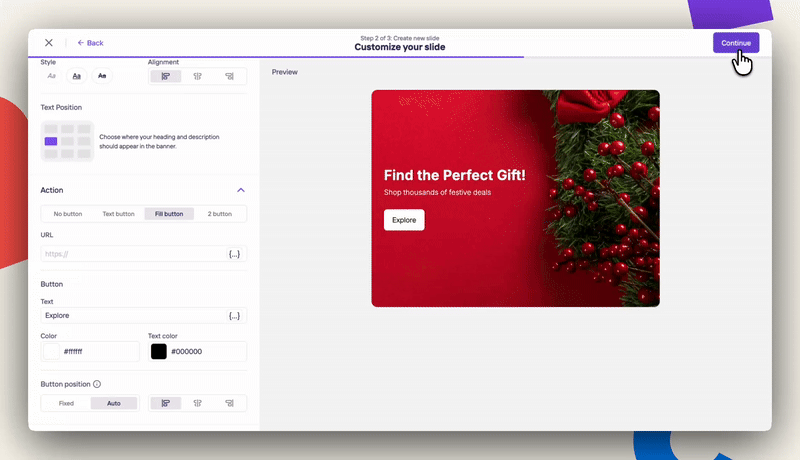Choose top-left cell in Text Position grid
800x460 pixels.
[x=51, y=129]
